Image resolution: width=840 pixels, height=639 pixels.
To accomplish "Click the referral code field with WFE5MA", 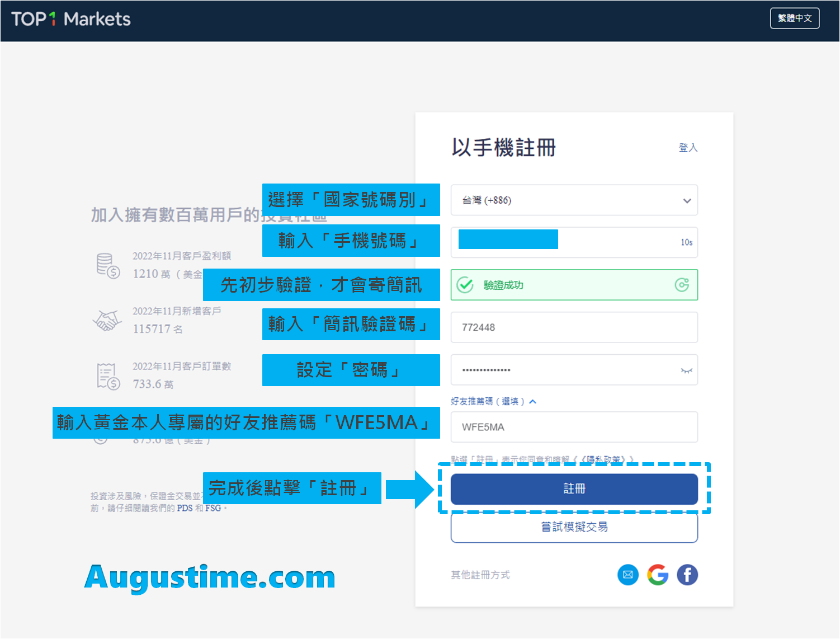I will pos(574,427).
